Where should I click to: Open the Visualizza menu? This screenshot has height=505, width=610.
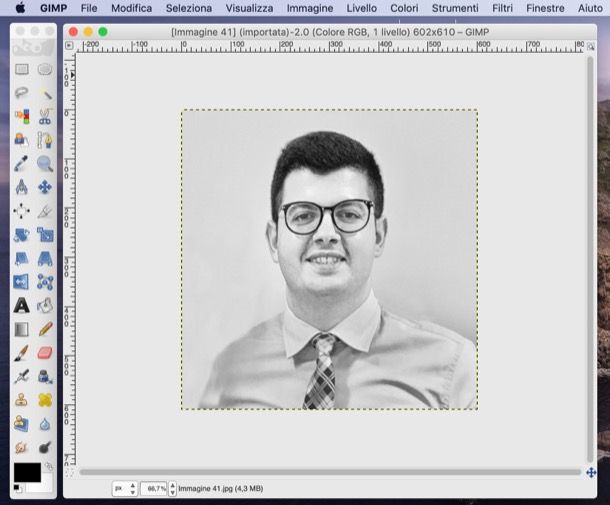coord(249,8)
